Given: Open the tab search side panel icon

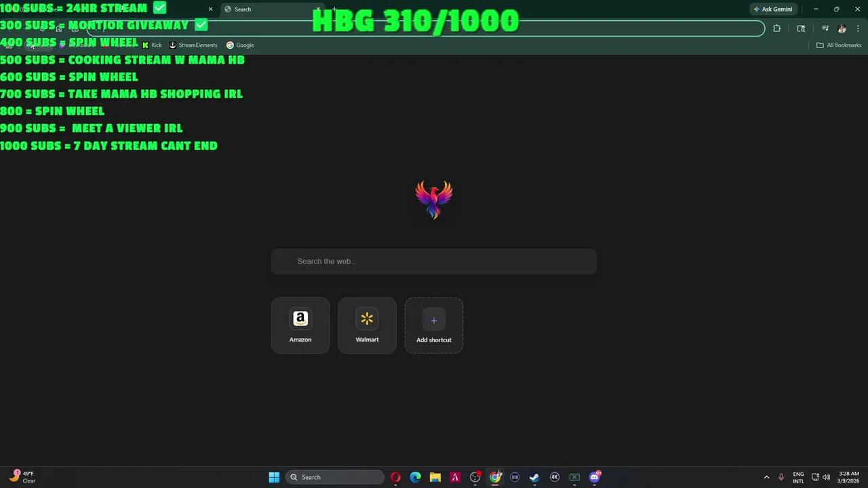Looking at the screenshot, I should 801,28.
